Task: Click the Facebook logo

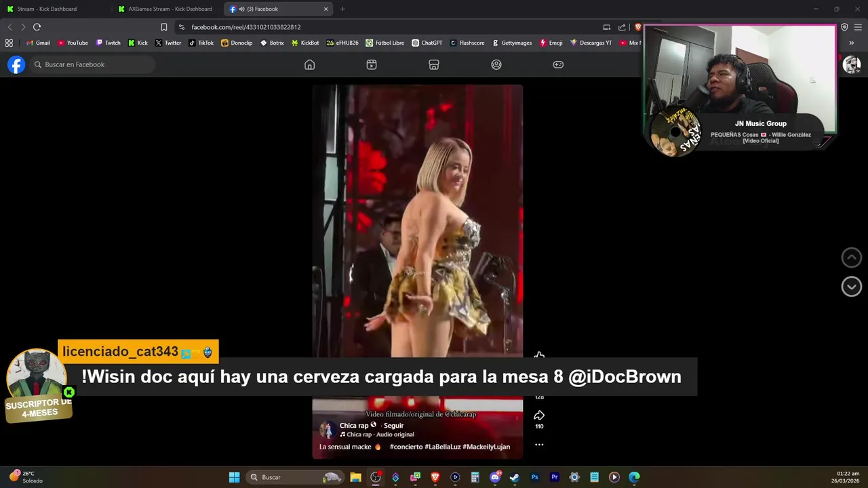Action: (16, 64)
